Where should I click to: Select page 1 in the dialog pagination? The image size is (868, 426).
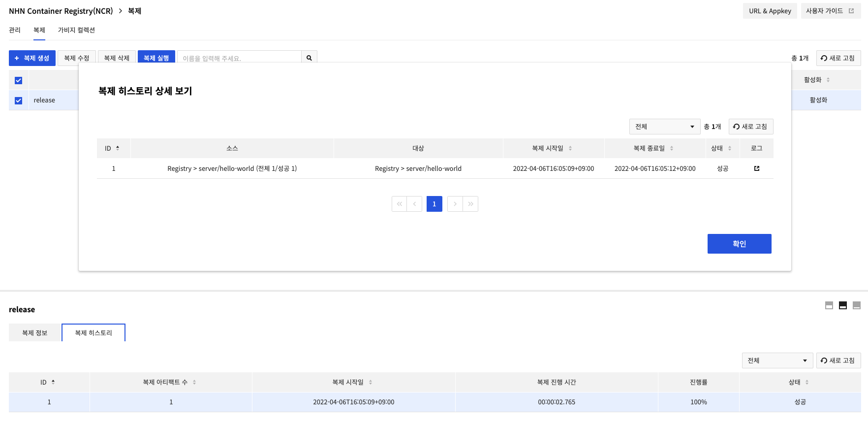(x=434, y=204)
